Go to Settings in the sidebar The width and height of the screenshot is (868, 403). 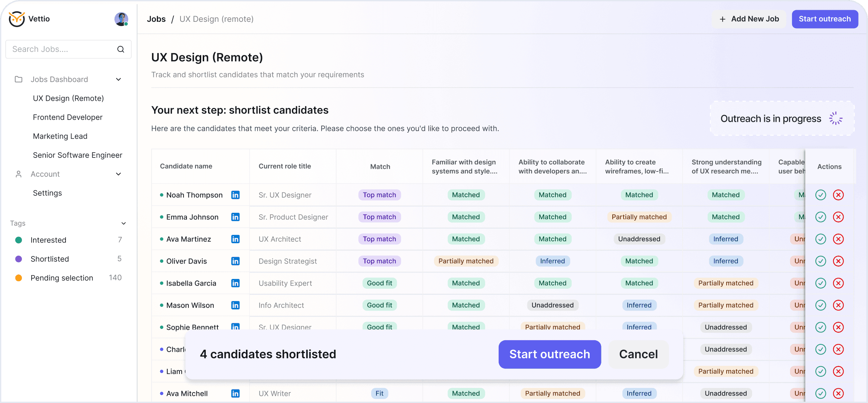(47, 193)
